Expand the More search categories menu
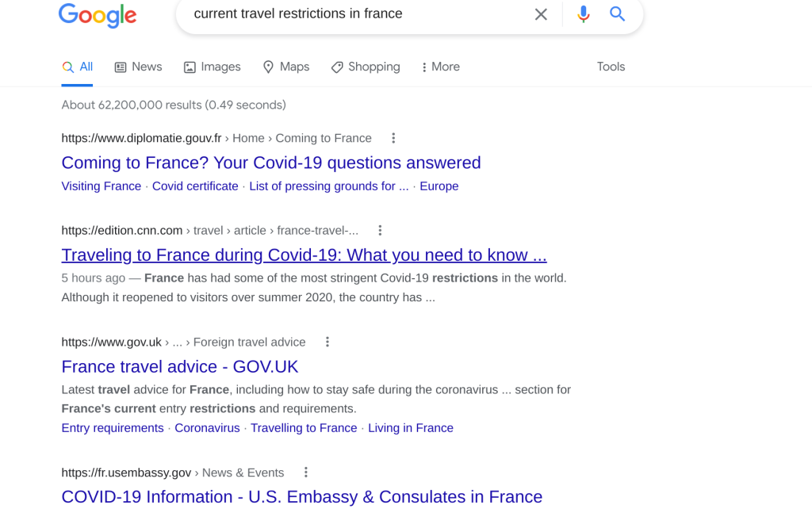The width and height of the screenshot is (812, 509). [441, 67]
